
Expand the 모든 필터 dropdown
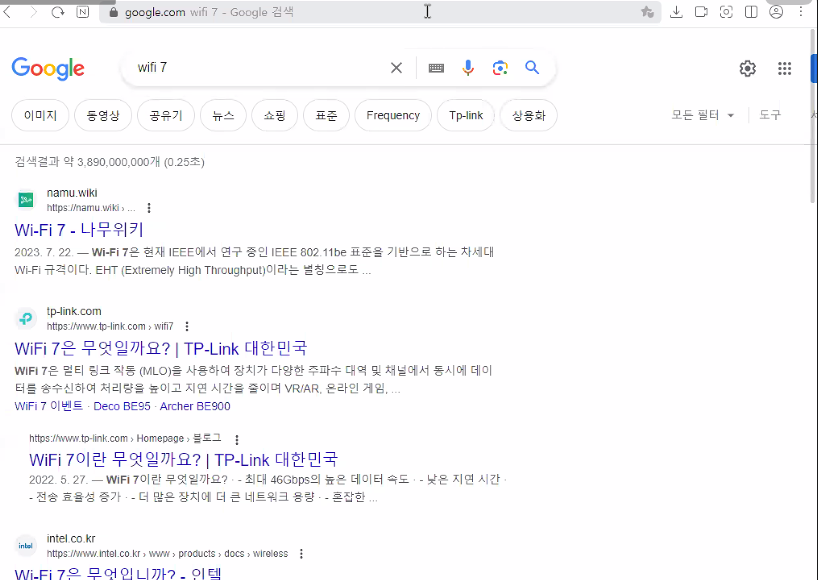[x=702, y=115]
